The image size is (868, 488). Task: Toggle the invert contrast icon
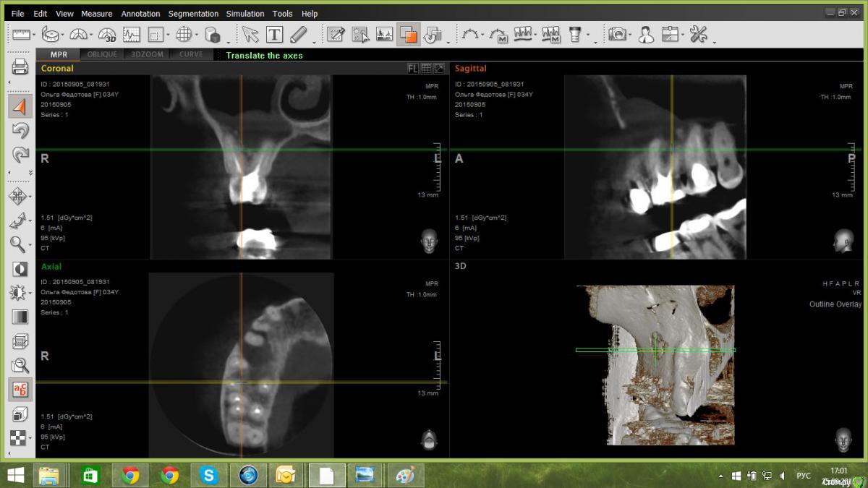[x=20, y=269]
